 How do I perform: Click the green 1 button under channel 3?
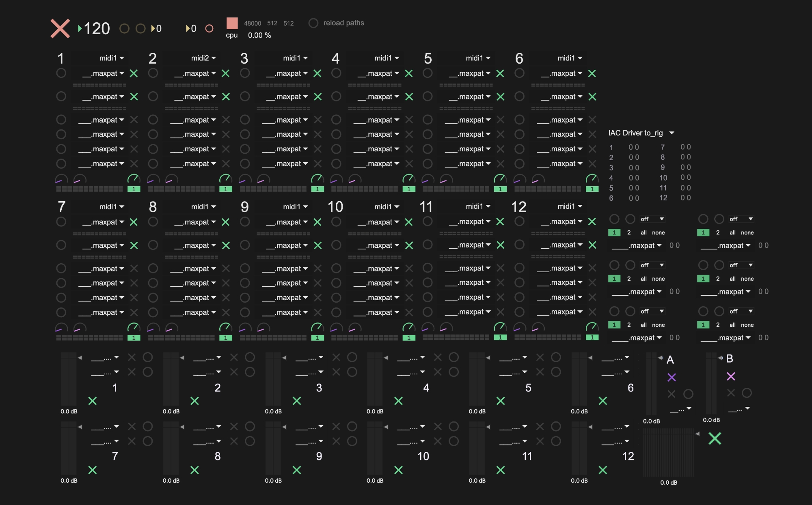point(317,189)
